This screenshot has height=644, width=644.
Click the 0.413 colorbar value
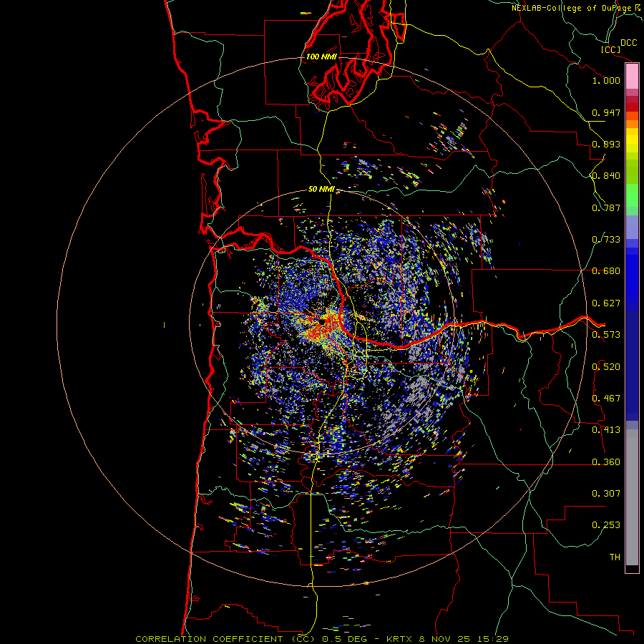606,430
